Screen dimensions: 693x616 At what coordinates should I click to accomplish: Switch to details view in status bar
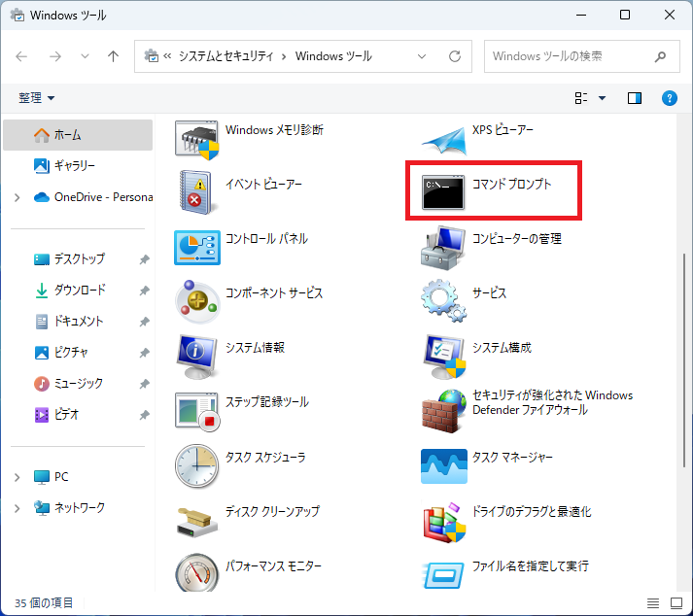tap(653, 602)
